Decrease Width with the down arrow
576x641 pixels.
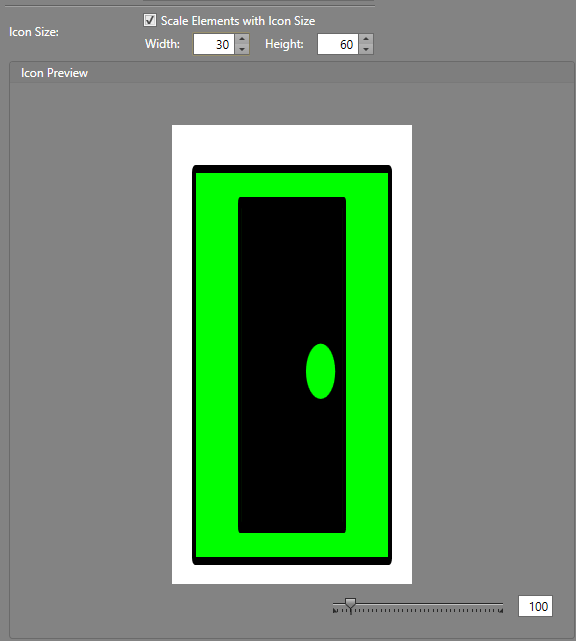click(242, 49)
